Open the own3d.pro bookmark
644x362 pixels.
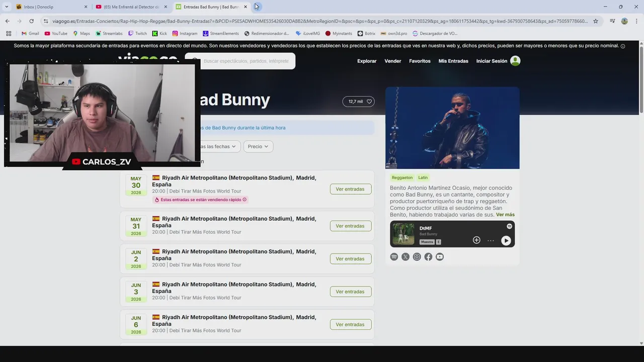pyautogui.click(x=394, y=34)
